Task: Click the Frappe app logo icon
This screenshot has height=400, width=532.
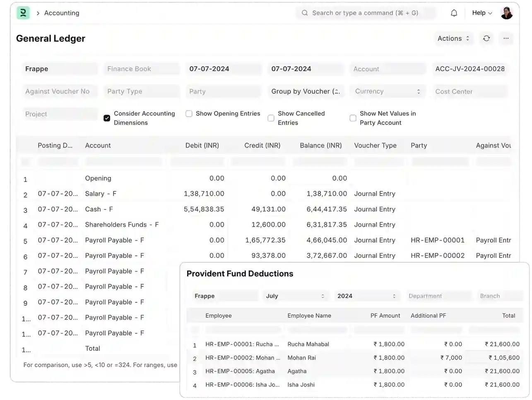Action: tap(23, 13)
